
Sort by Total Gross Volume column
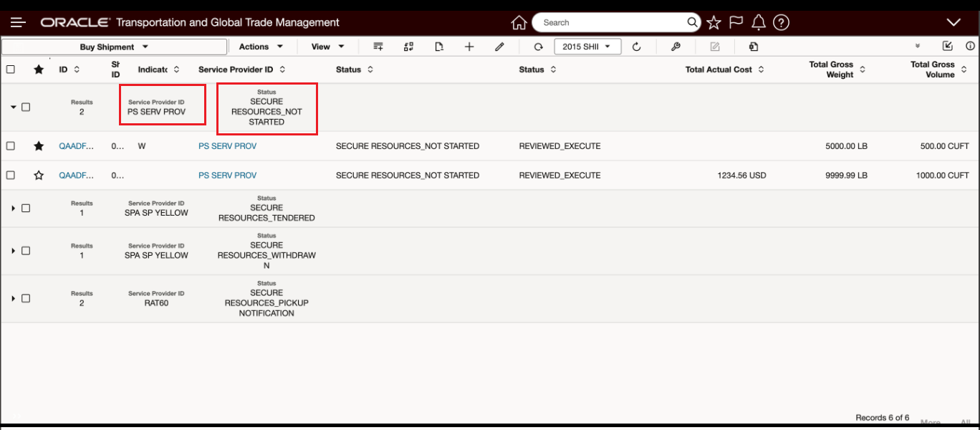click(x=964, y=70)
